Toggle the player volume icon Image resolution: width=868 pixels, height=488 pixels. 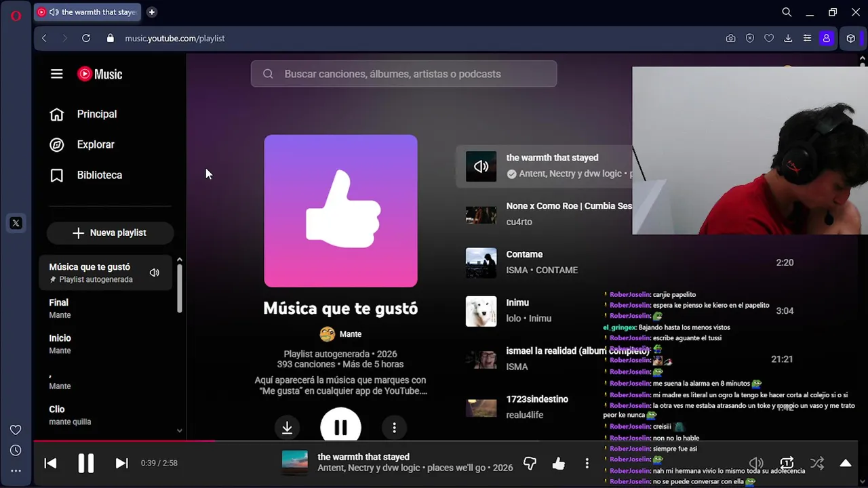756,463
